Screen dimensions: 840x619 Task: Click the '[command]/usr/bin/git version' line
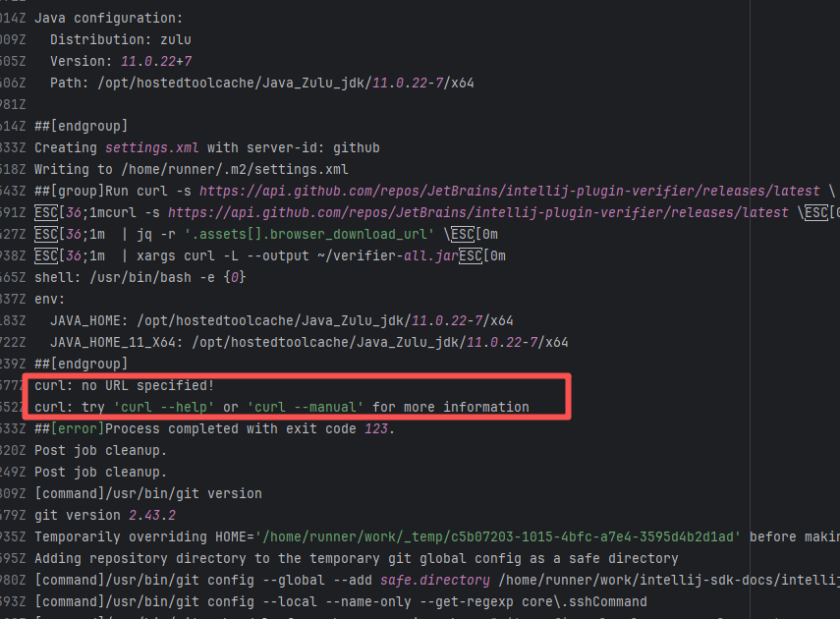[x=147, y=493]
